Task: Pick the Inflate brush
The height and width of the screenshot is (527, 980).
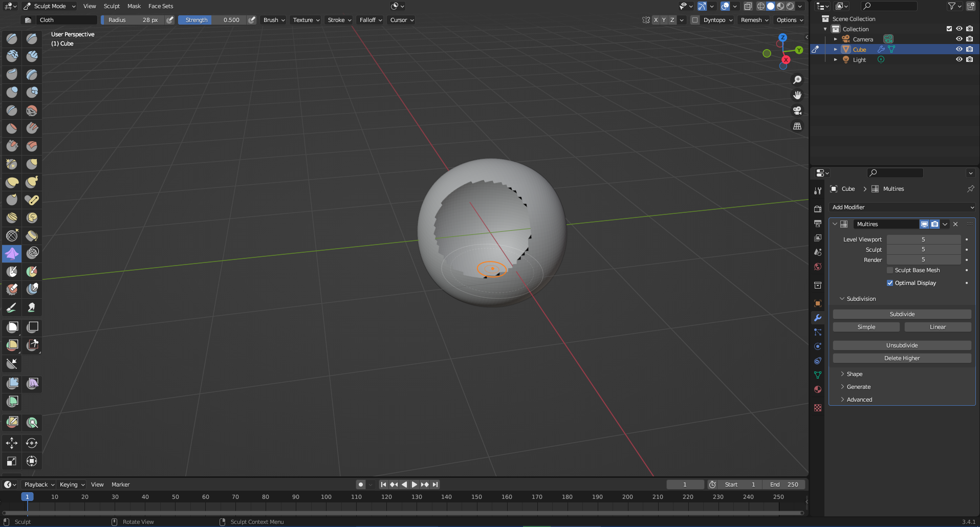Action: tap(12, 92)
